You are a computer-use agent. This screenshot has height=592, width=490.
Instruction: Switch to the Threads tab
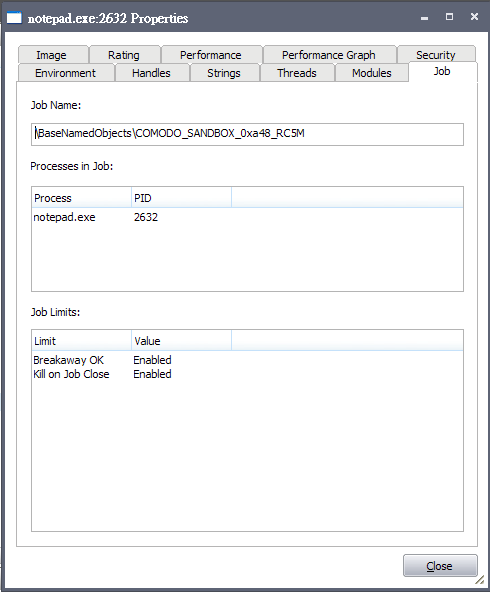(x=297, y=72)
